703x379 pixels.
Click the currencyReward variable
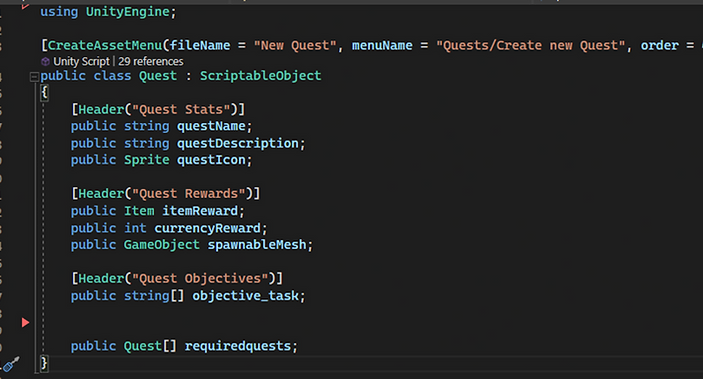pos(207,228)
